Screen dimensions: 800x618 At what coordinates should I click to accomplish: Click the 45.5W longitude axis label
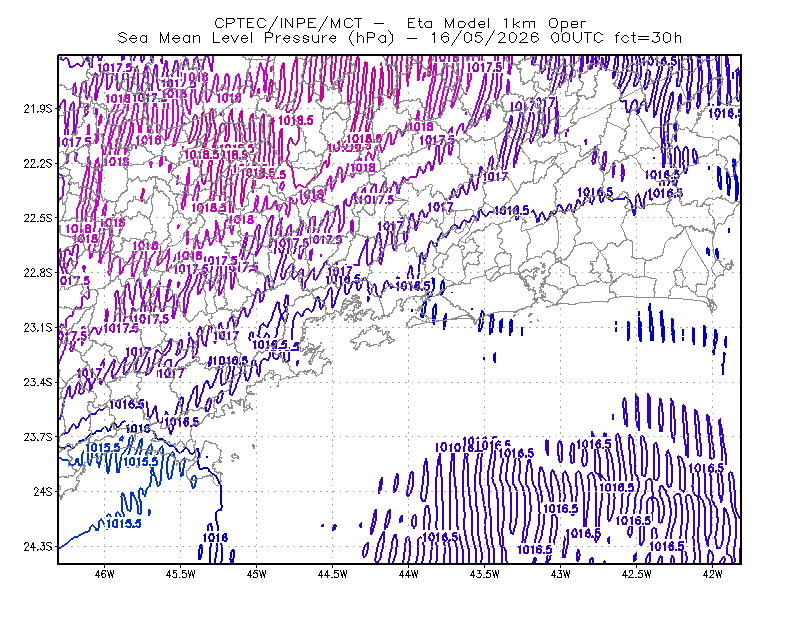click(181, 574)
